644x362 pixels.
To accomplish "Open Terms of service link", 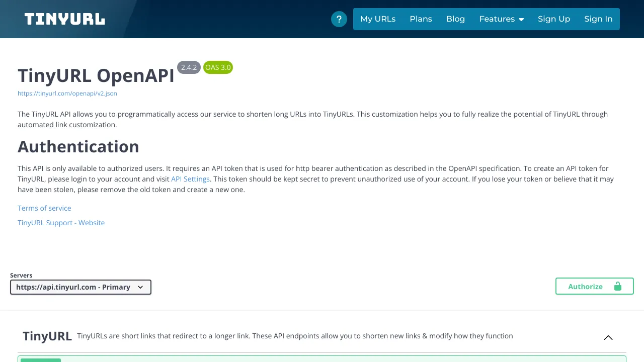I will click(44, 208).
